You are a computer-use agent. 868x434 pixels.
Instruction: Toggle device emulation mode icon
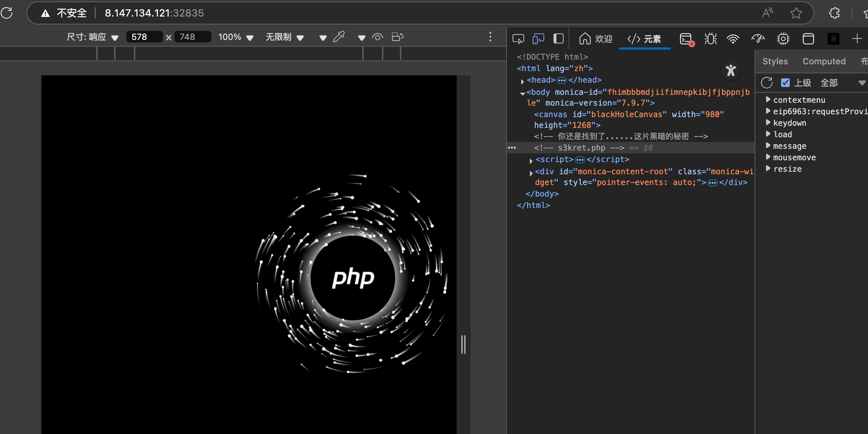pyautogui.click(x=538, y=38)
